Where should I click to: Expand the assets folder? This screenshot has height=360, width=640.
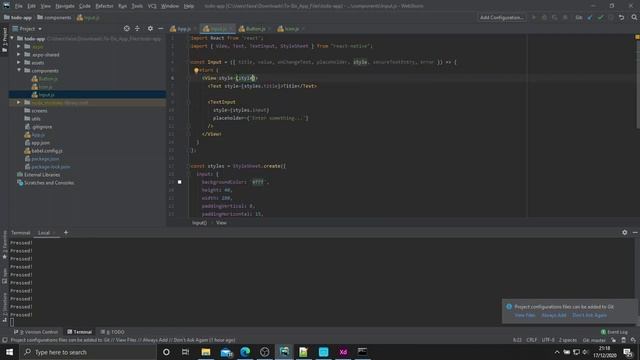point(19,62)
